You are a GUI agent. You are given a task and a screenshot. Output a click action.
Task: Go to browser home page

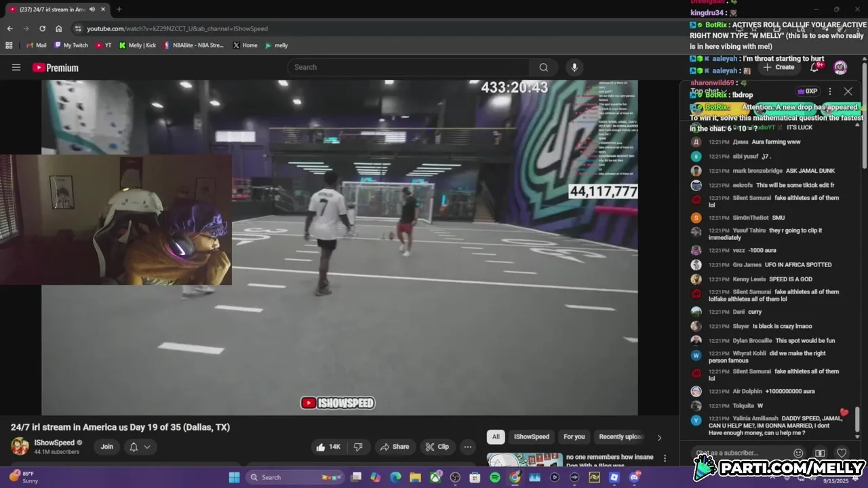(x=59, y=28)
